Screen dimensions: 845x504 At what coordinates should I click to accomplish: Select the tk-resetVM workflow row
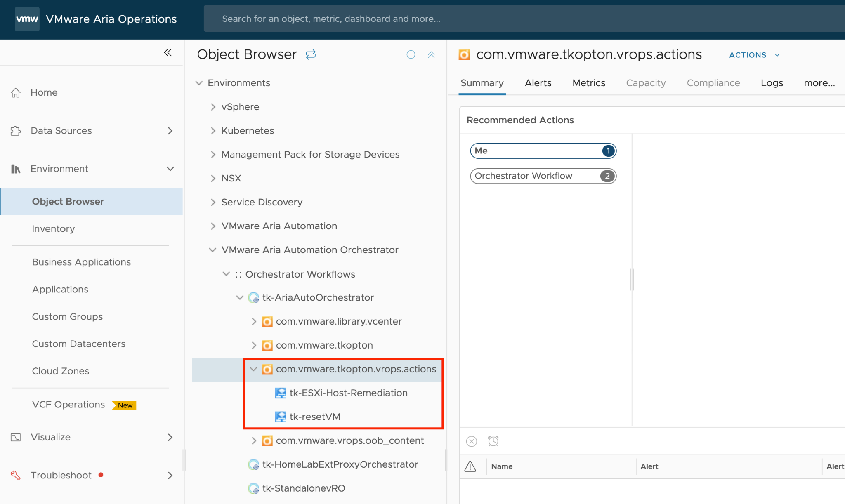click(x=314, y=417)
